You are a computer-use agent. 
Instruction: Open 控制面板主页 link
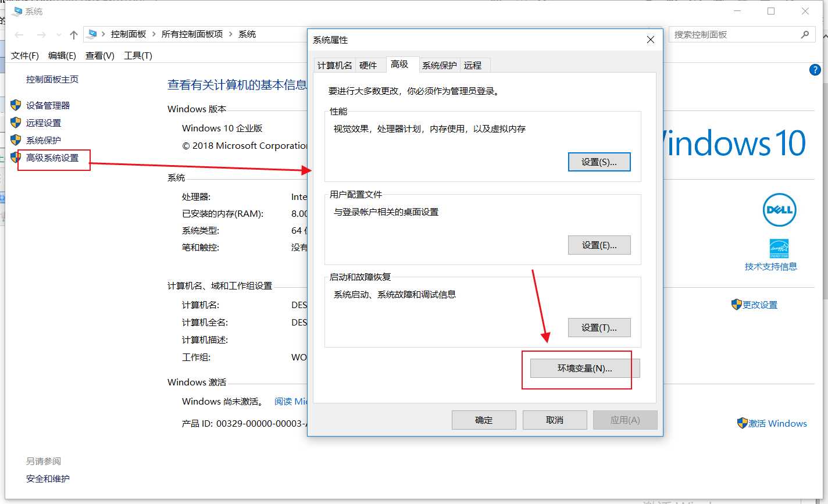(52, 80)
